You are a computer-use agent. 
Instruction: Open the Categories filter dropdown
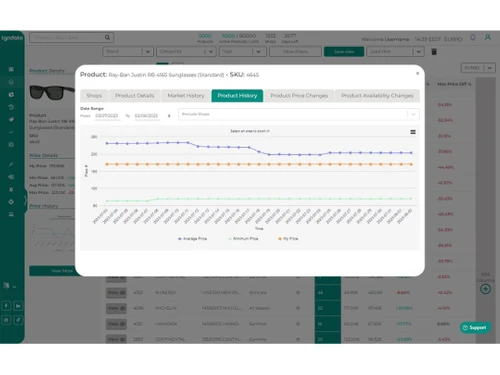(x=186, y=52)
